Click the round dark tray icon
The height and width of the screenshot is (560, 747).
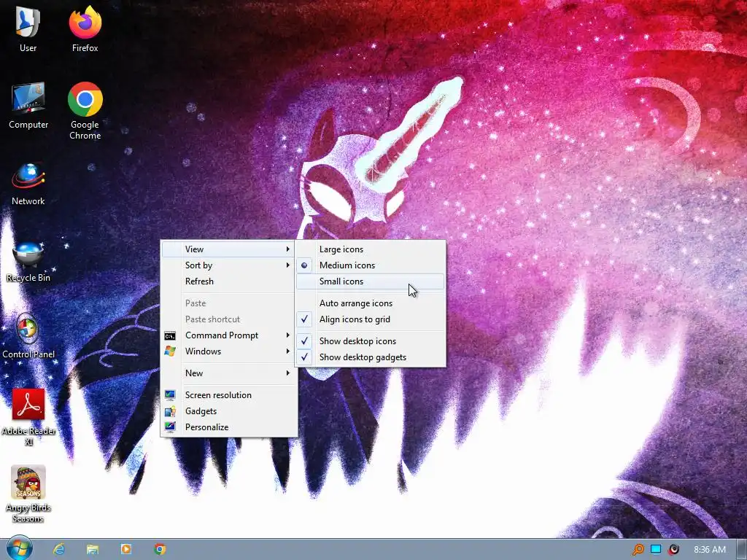click(x=673, y=550)
